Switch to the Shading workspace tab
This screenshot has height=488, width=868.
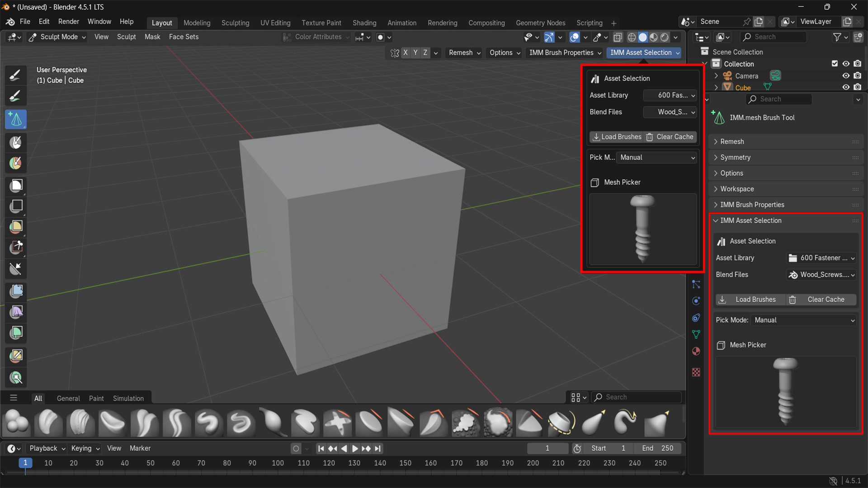364,23
